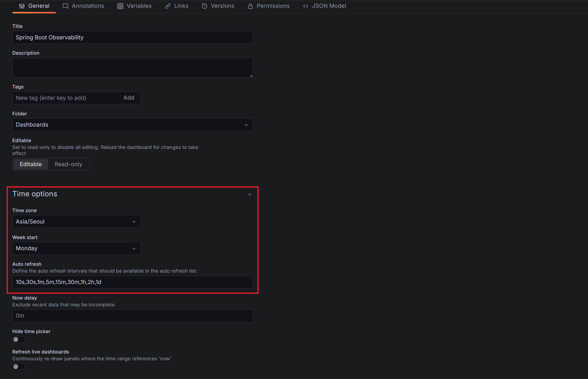588x379 pixels.
Task: Select the Read-only option
Action: (69, 164)
